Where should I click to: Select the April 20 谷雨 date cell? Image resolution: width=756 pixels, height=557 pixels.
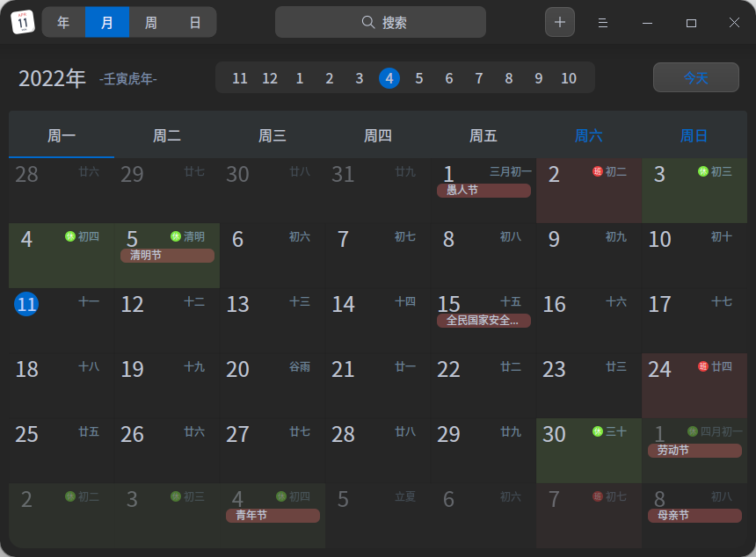(x=273, y=386)
